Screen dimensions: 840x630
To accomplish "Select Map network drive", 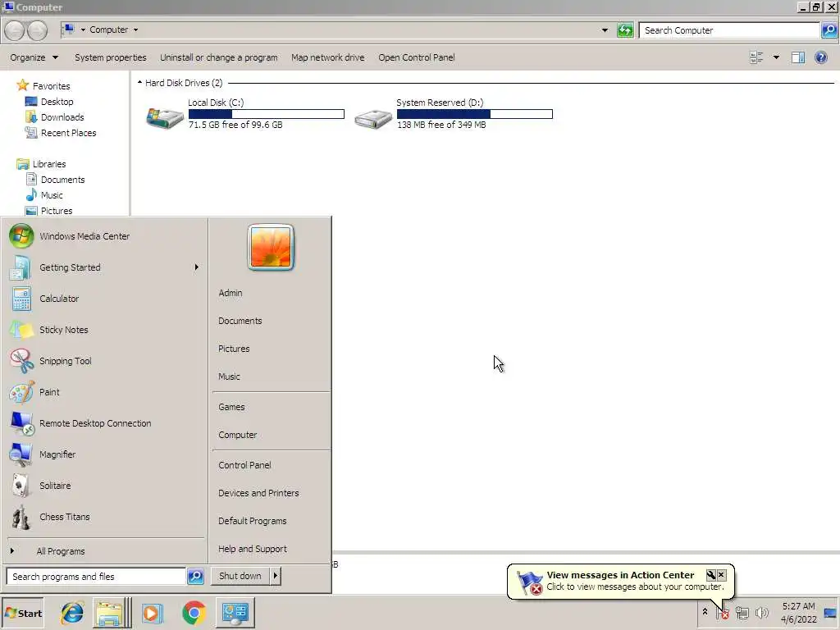I will (328, 57).
